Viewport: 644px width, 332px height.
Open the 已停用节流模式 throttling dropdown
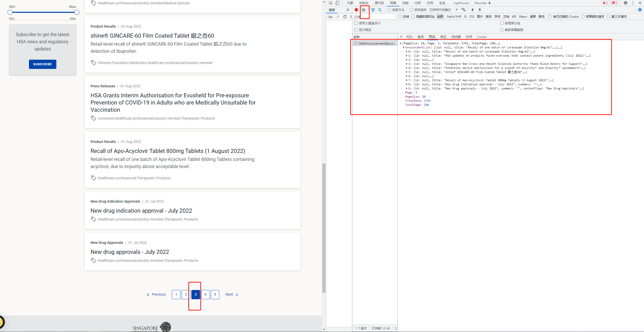(x=443, y=10)
